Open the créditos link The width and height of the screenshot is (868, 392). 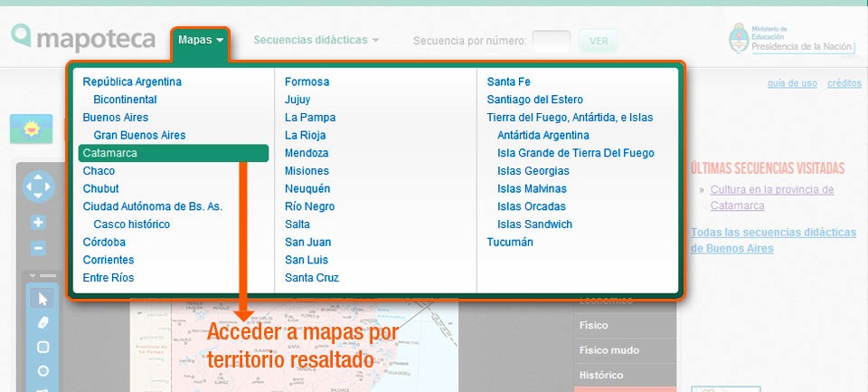(x=844, y=83)
